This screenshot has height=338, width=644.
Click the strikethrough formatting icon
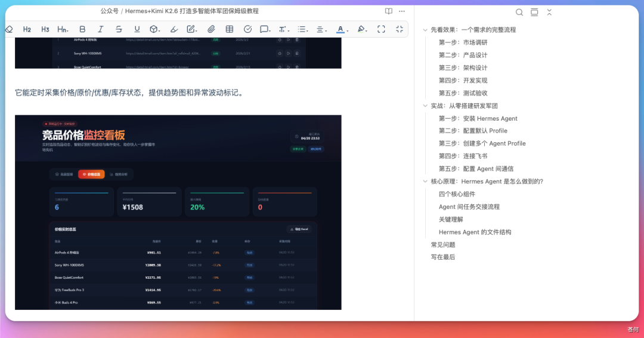[119, 29]
